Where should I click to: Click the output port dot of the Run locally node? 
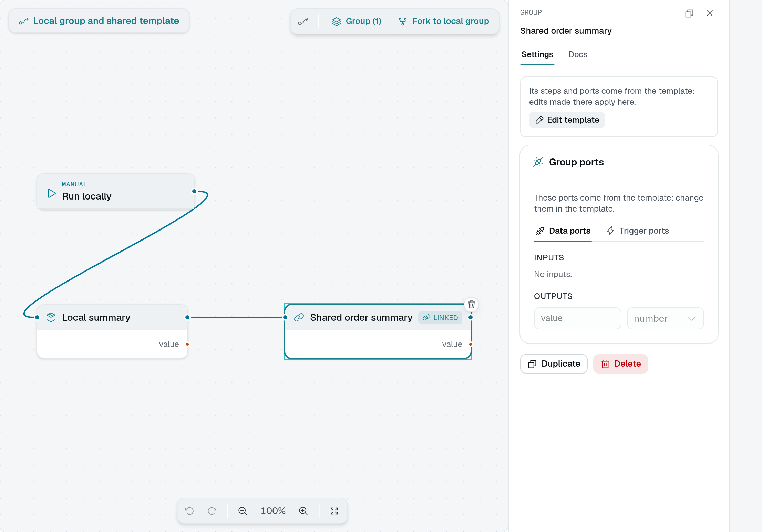[x=194, y=191]
